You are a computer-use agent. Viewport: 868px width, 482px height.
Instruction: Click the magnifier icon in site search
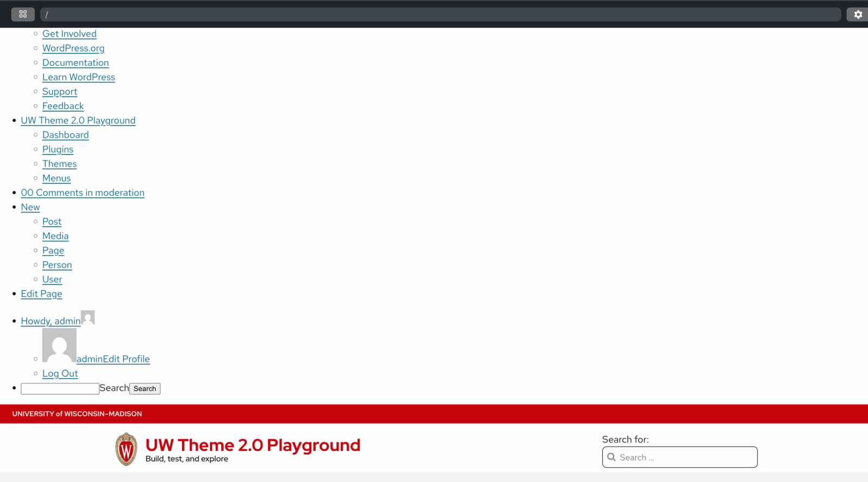pyautogui.click(x=611, y=457)
